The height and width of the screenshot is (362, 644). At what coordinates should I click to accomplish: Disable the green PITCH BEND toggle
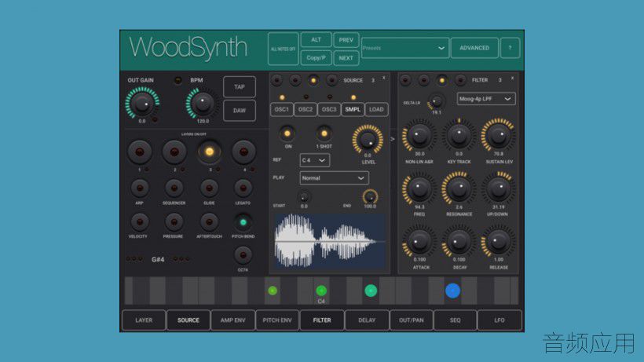[243, 222]
